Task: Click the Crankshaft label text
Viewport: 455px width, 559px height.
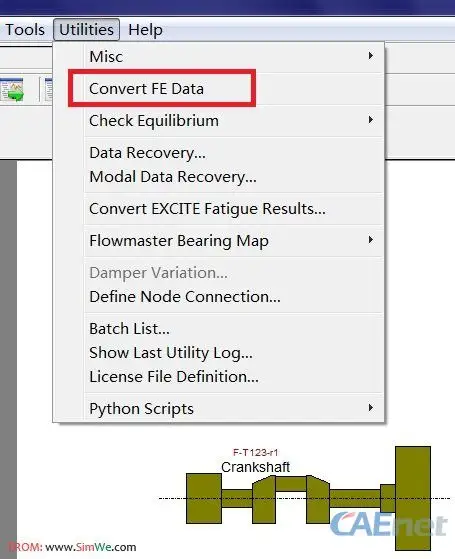Action: (x=255, y=467)
